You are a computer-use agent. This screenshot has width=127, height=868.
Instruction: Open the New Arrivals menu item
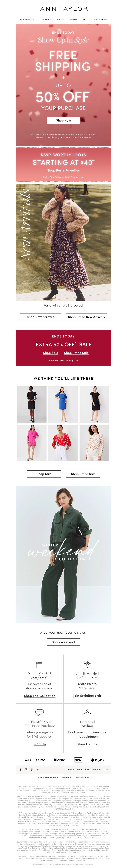coord(27,19)
